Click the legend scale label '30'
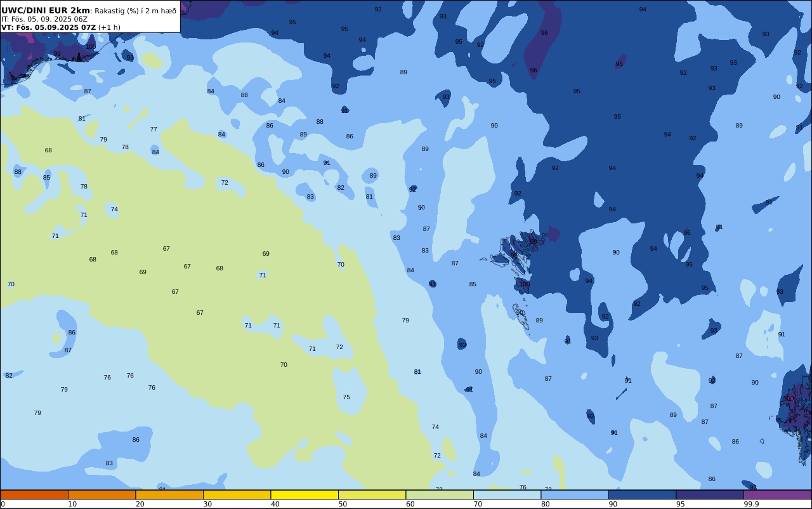The width and height of the screenshot is (812, 509). (x=207, y=504)
